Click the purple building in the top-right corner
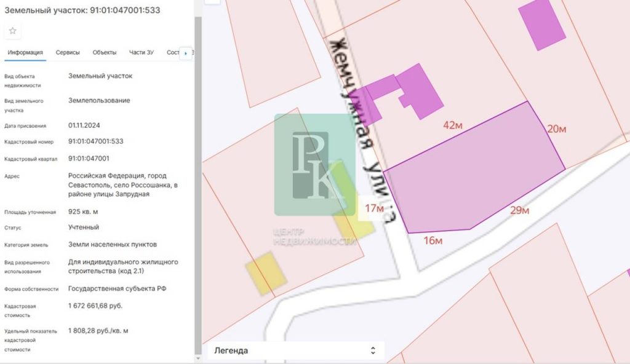The width and height of the screenshot is (630, 364). [x=541, y=25]
